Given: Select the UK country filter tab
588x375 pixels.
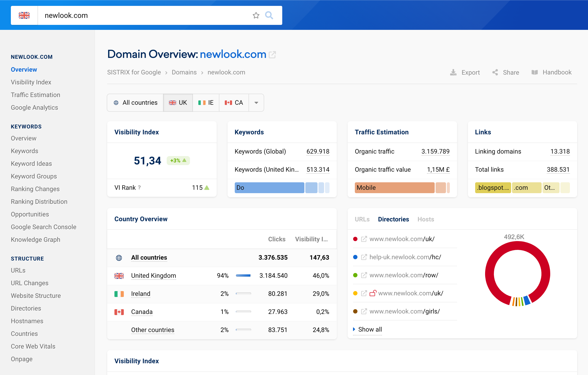Looking at the screenshot, I should click(x=178, y=103).
